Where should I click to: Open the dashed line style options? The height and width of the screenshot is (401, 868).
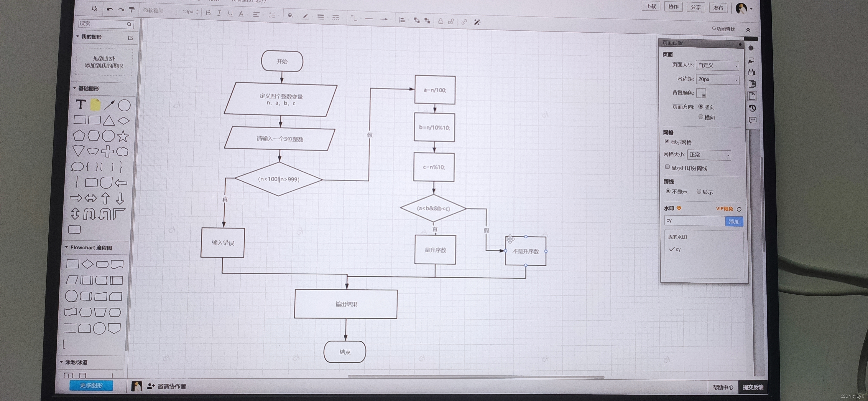click(336, 17)
